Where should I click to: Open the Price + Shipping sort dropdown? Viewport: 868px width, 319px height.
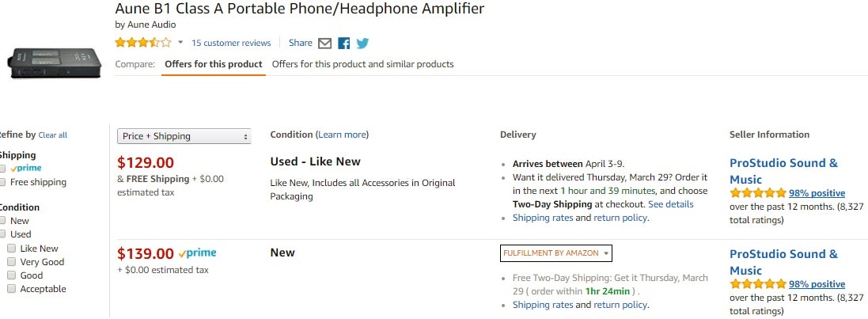[x=184, y=136]
